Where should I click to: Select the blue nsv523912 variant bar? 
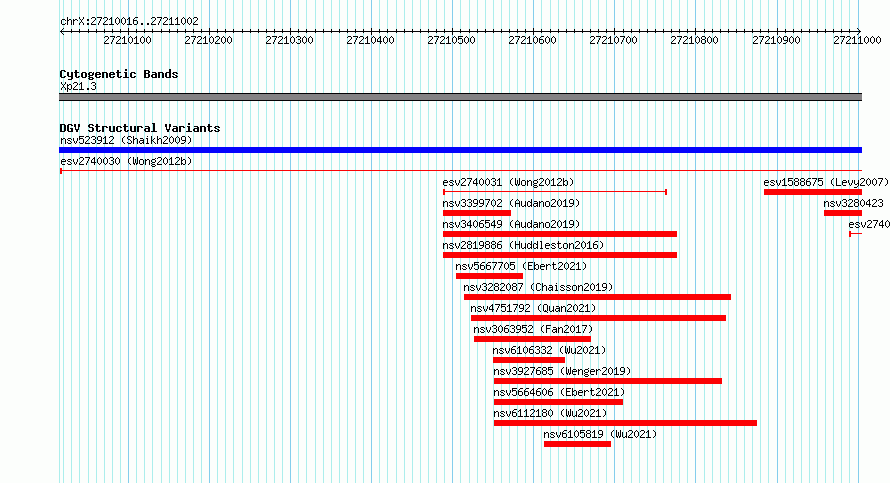[460, 150]
